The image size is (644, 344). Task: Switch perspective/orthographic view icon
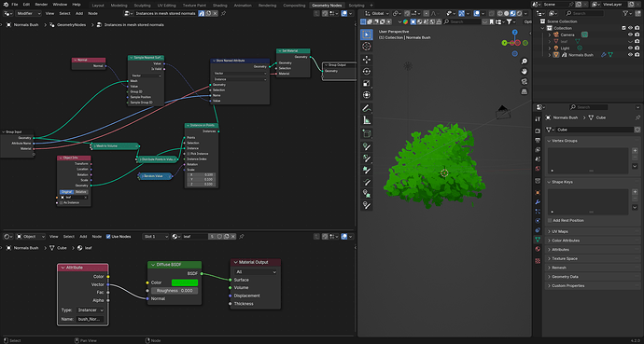(x=525, y=92)
